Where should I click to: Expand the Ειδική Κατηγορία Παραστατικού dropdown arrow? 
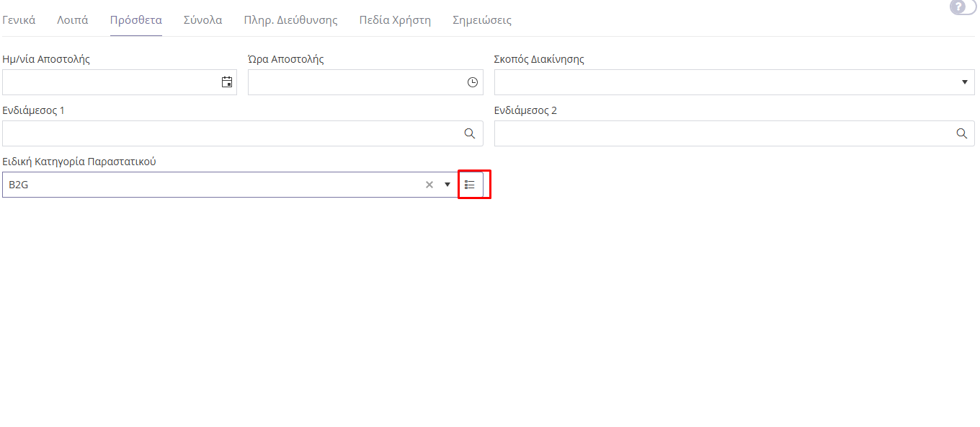[447, 185]
